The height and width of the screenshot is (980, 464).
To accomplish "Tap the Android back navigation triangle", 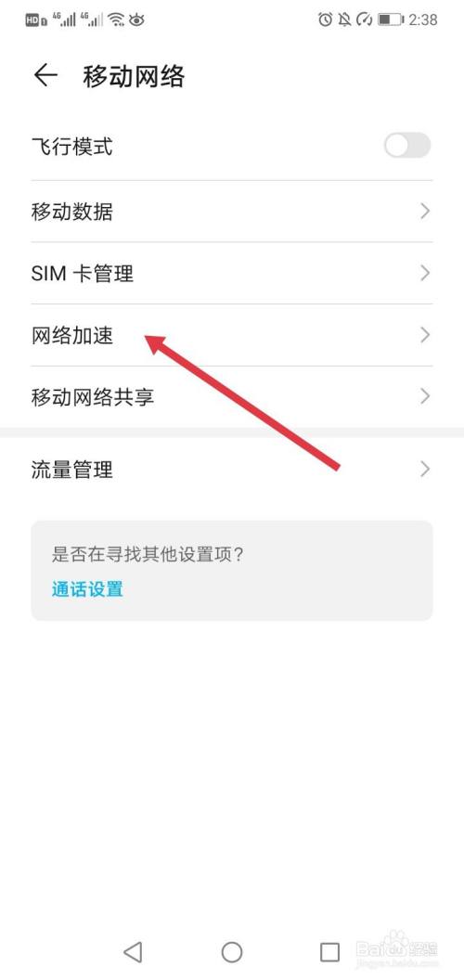I will point(133,951).
